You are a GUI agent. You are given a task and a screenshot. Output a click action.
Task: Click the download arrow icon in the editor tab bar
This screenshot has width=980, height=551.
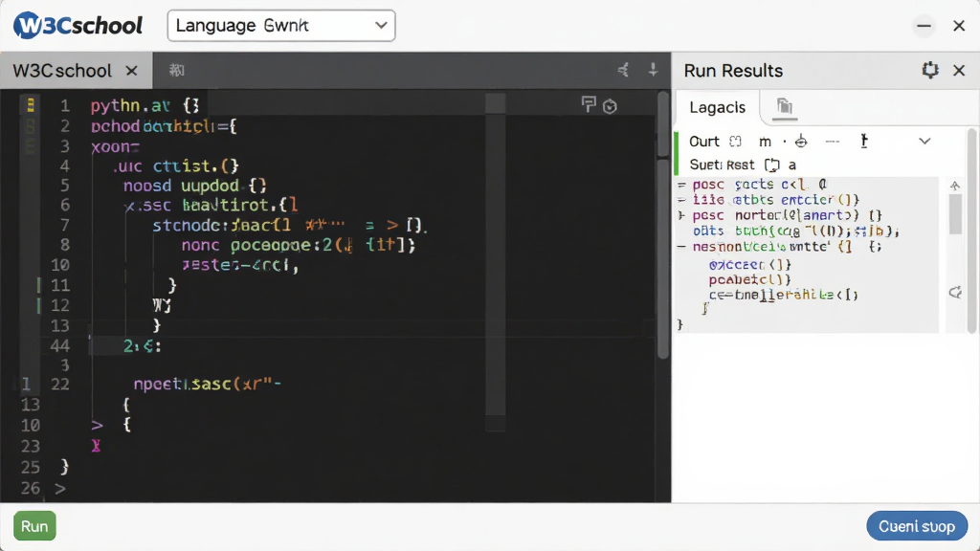[653, 69]
